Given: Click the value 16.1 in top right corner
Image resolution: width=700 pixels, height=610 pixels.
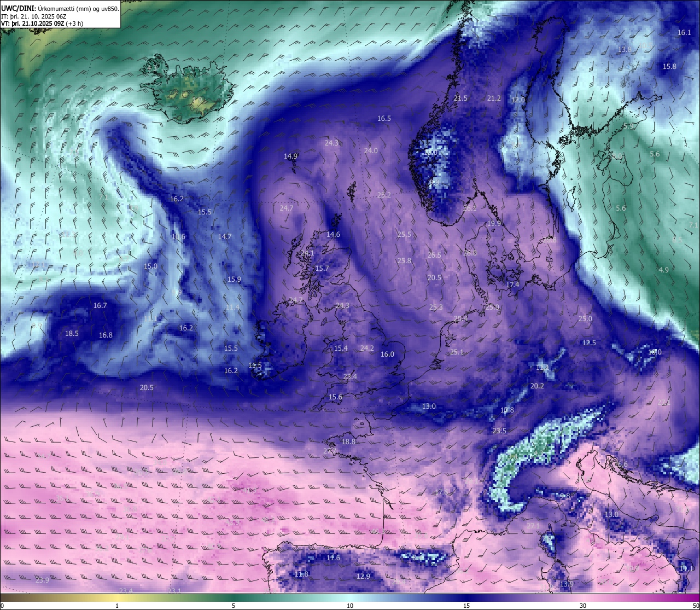Looking at the screenshot, I should tap(684, 33).
